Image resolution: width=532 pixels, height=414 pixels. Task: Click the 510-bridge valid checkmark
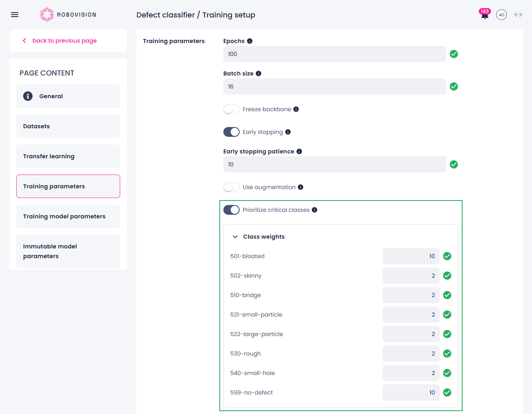click(447, 295)
